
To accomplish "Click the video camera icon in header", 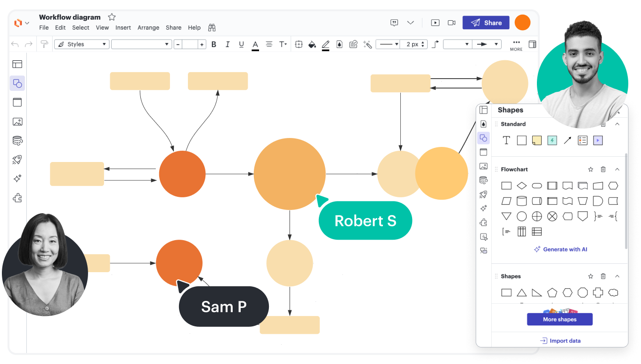I will point(451,23).
